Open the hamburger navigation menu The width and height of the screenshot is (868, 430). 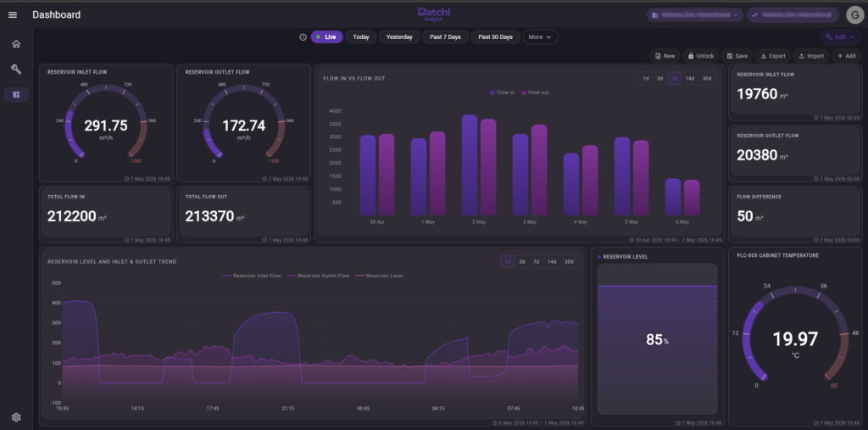(x=13, y=15)
